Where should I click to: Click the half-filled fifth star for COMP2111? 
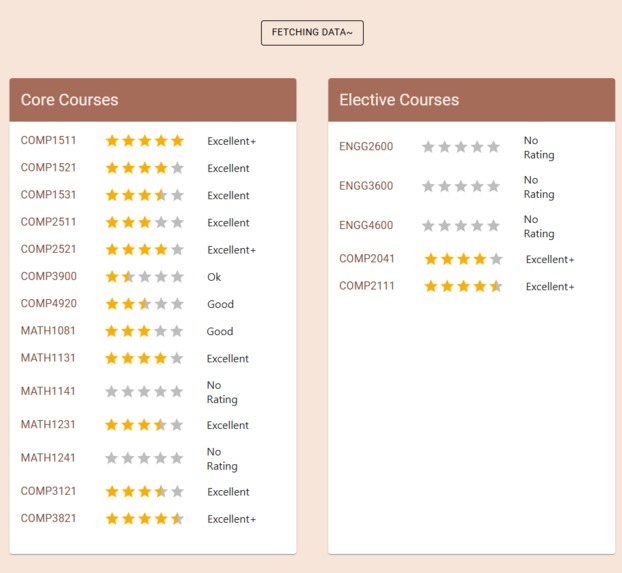coord(496,286)
